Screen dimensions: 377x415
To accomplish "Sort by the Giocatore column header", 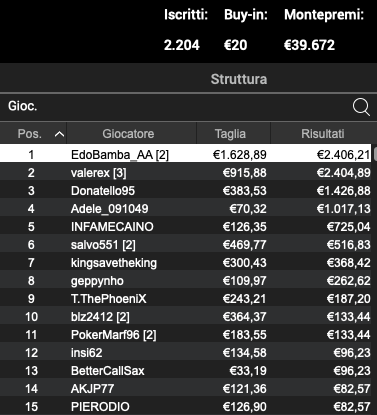I will (128, 134).
